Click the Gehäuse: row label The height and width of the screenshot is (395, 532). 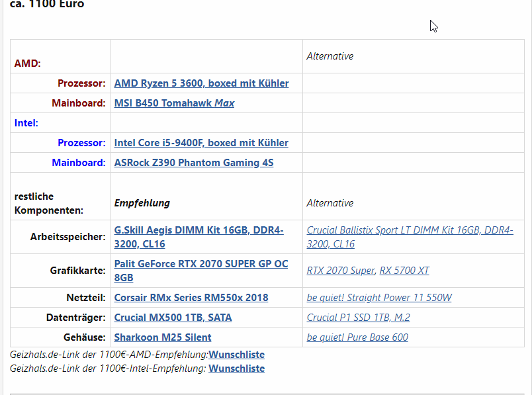(85, 337)
